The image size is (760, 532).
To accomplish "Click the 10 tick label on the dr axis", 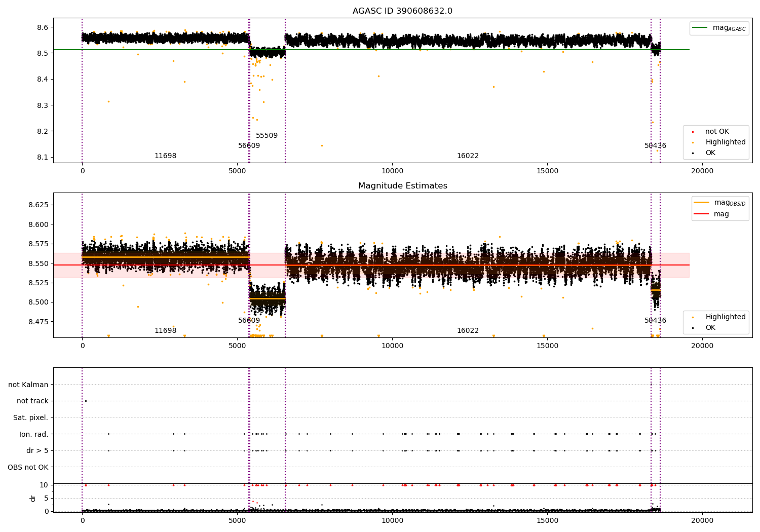I will pyautogui.click(x=44, y=485).
